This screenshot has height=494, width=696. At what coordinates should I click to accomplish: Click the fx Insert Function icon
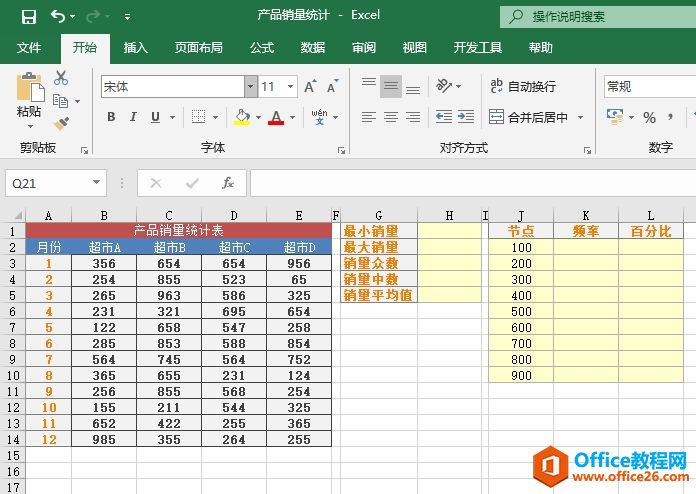point(228,183)
